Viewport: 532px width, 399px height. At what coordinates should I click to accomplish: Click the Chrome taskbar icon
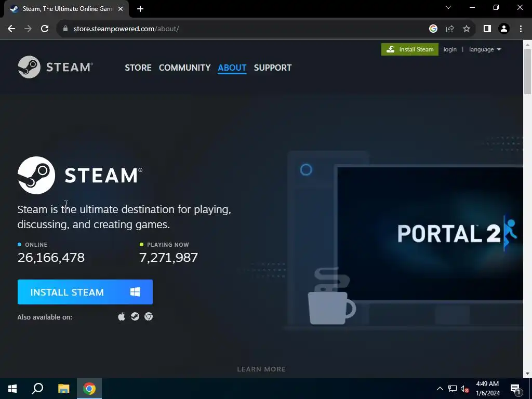coord(89,389)
